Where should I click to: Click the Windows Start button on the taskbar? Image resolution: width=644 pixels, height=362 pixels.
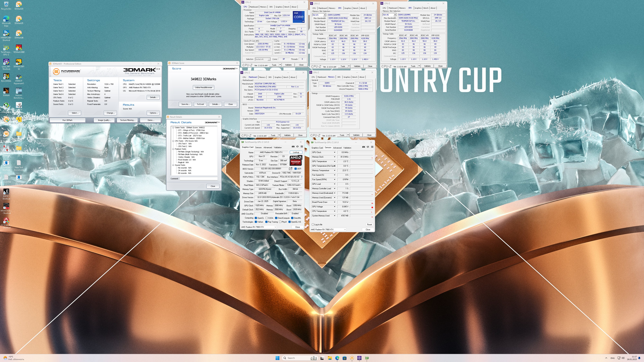pyautogui.click(x=277, y=358)
